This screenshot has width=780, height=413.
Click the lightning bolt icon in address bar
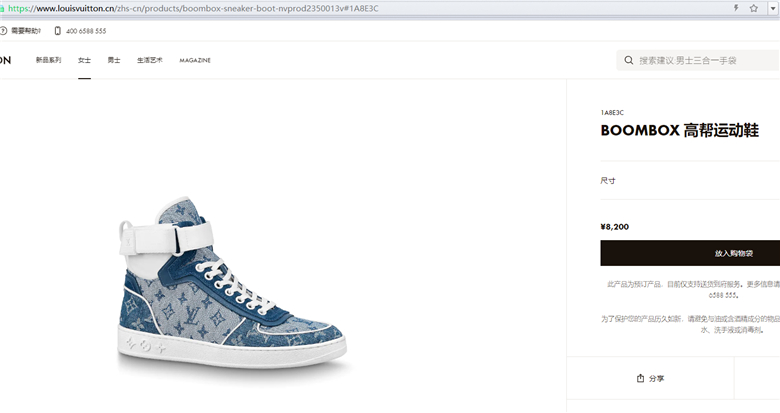click(x=736, y=8)
